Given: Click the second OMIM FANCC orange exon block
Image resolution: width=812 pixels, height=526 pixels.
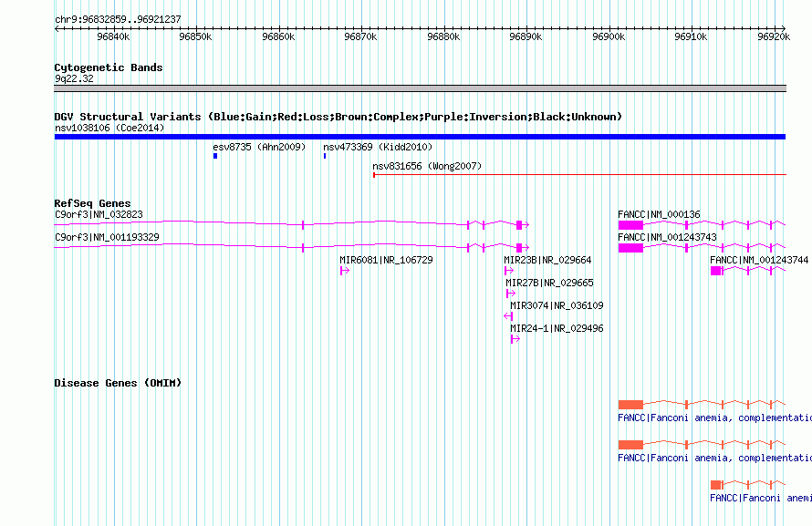Looking at the screenshot, I should 630,445.
